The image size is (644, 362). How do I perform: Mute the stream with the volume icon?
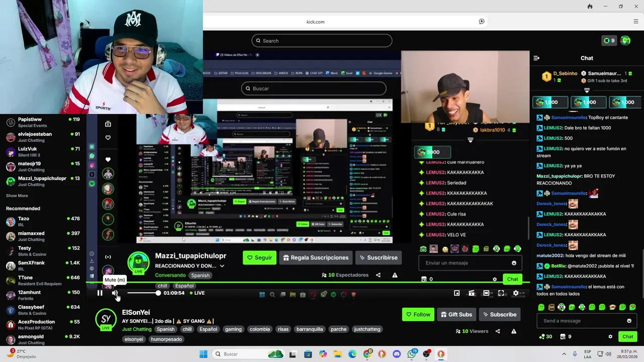pyautogui.click(x=115, y=293)
